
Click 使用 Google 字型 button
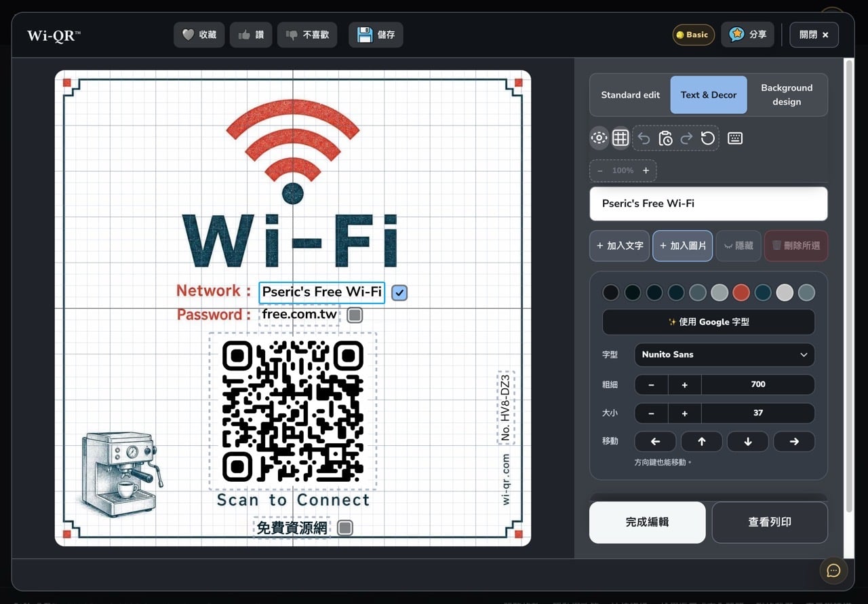709,322
